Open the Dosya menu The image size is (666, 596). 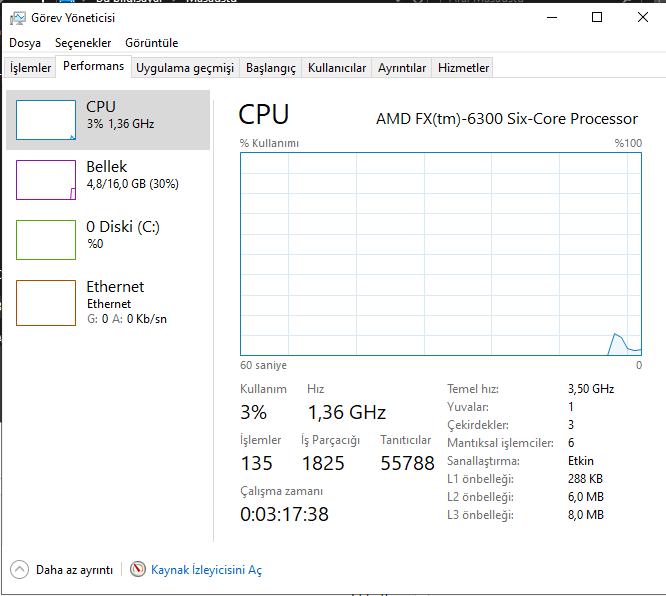(x=25, y=43)
